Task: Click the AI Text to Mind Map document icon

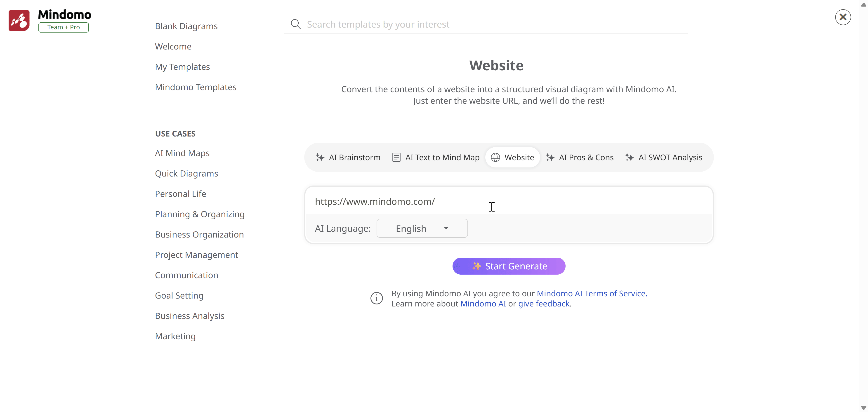Action: (x=396, y=157)
